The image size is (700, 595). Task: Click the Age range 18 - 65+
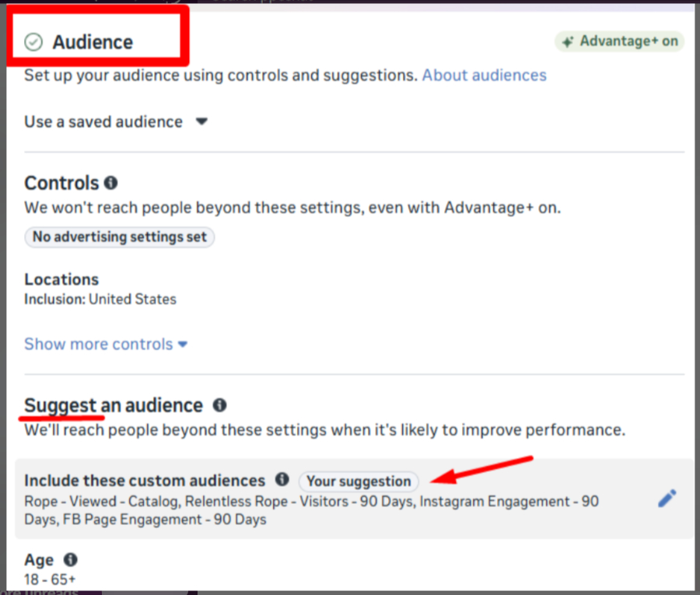tap(50, 579)
